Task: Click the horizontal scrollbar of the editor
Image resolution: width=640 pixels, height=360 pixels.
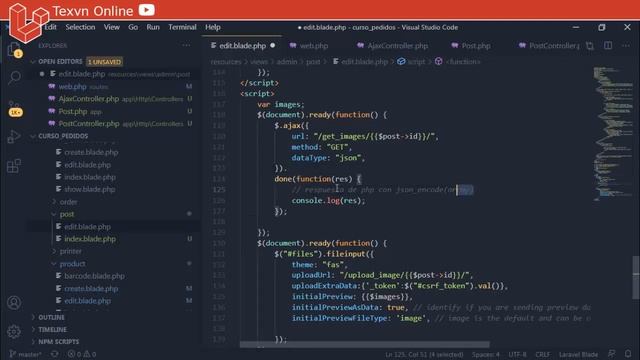Action: (x=364, y=345)
